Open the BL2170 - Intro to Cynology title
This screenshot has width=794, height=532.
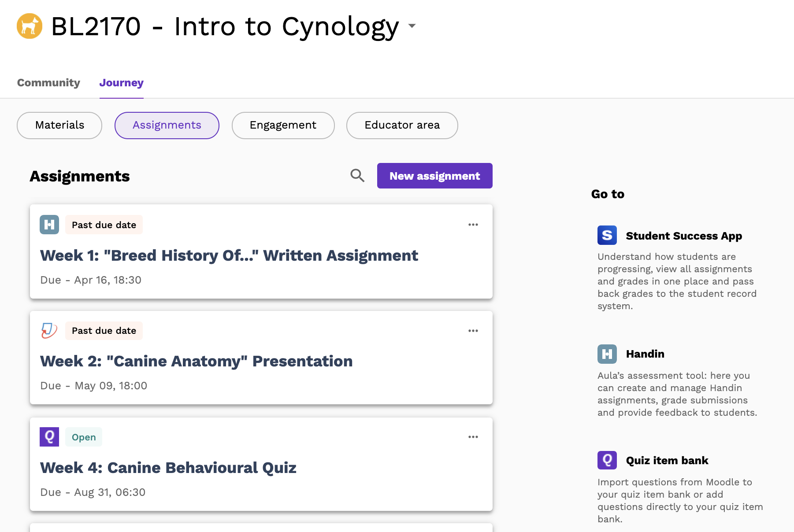[225, 26]
